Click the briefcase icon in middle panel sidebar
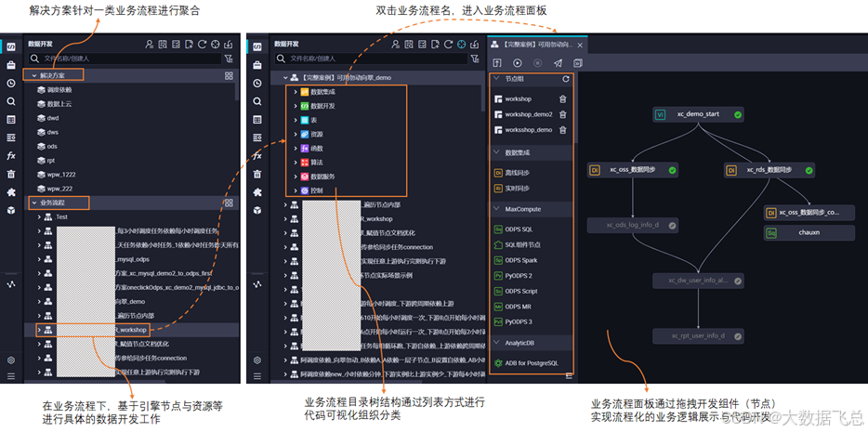This screenshot has height=432, width=868. (x=257, y=65)
